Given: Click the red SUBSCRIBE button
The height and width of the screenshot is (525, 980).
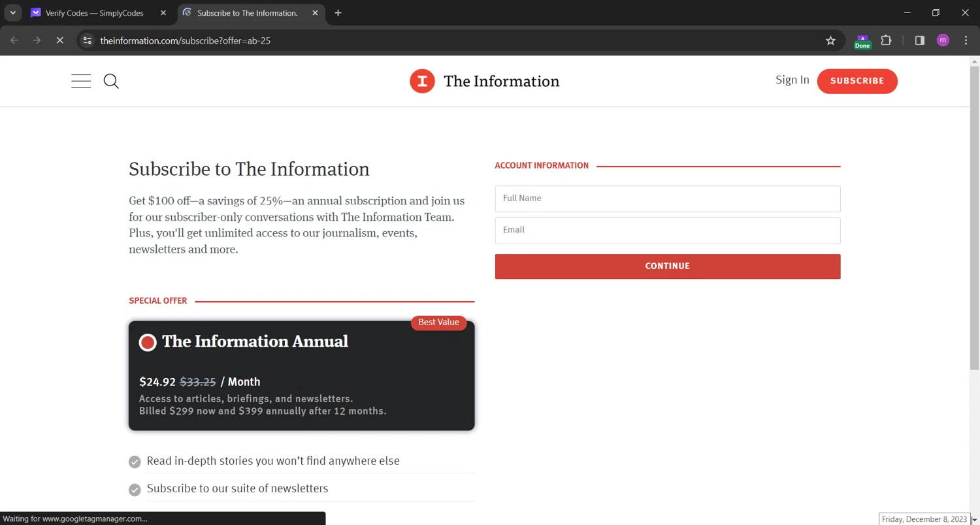Looking at the screenshot, I should click(x=857, y=81).
